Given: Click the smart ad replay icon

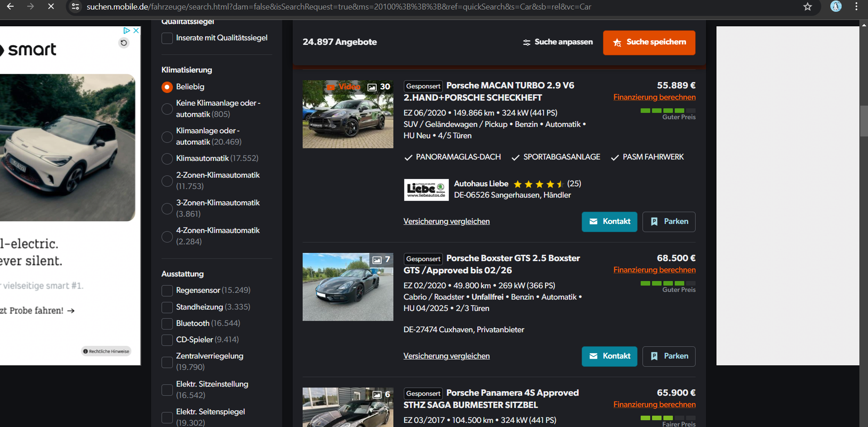Looking at the screenshot, I should [124, 43].
